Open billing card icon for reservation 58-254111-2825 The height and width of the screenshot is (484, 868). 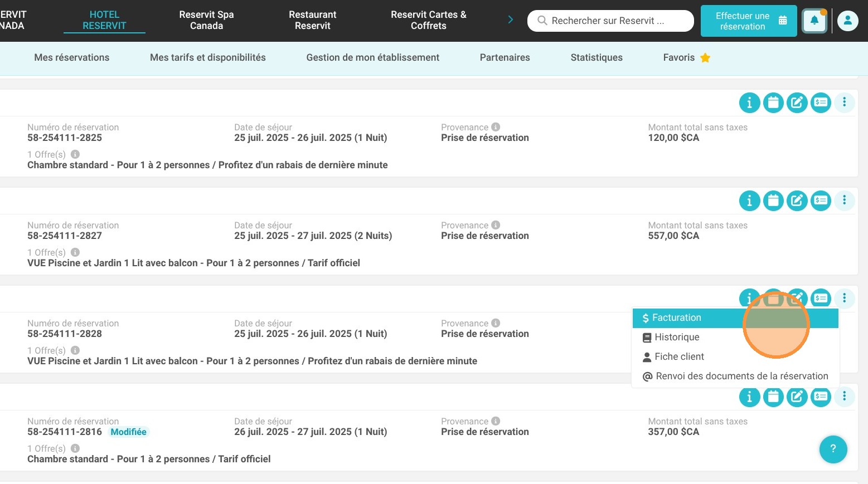pos(821,102)
